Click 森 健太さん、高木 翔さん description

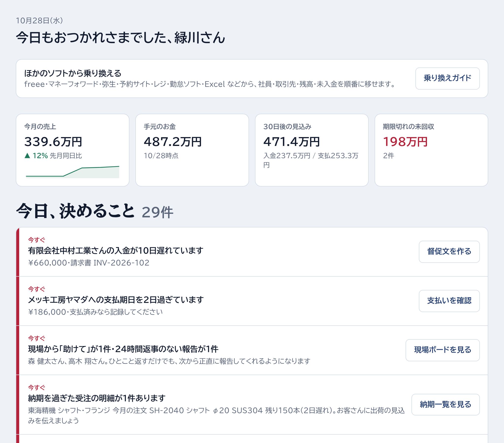(x=169, y=361)
